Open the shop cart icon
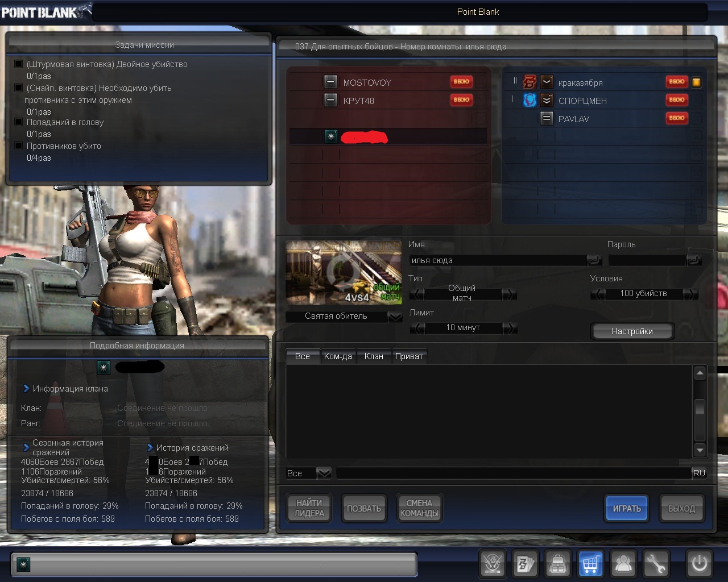728x582 pixels. pyautogui.click(x=590, y=564)
